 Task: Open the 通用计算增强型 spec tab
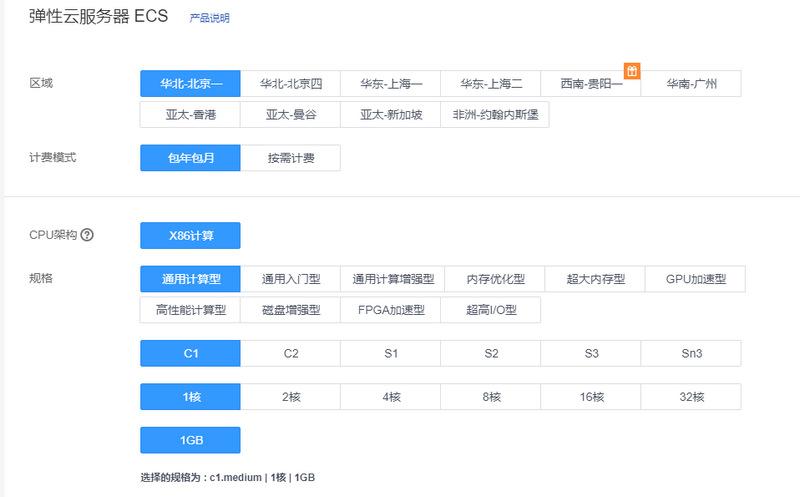coord(392,279)
